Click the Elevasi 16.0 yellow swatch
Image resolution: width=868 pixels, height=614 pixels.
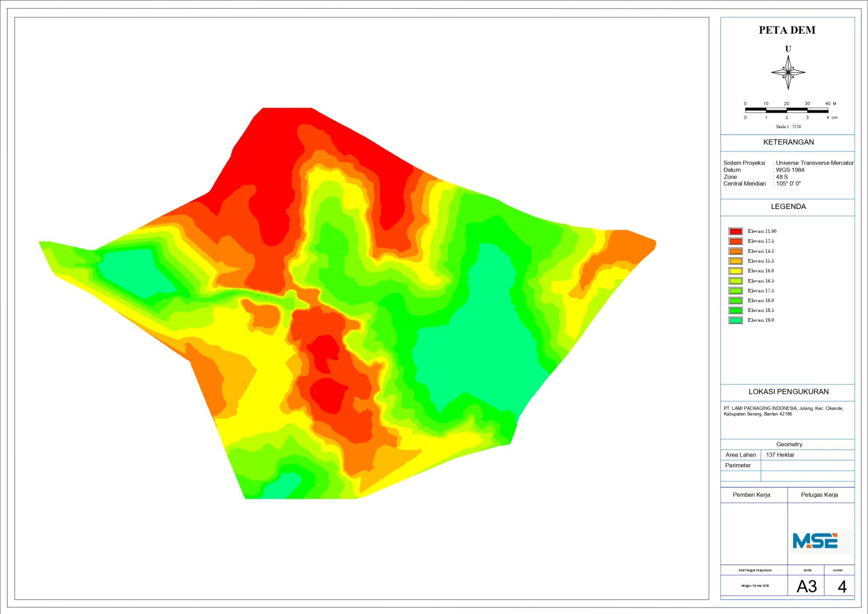point(736,271)
